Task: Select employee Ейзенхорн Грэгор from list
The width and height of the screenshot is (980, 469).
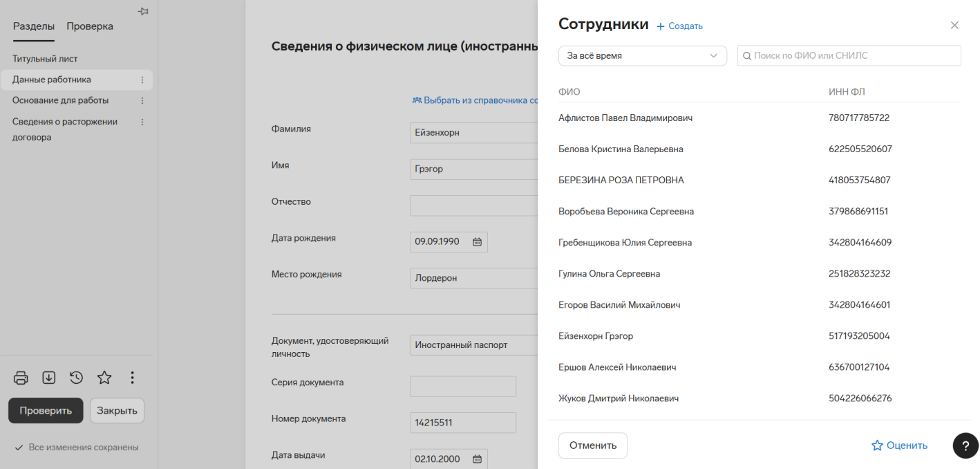Action: (x=596, y=336)
